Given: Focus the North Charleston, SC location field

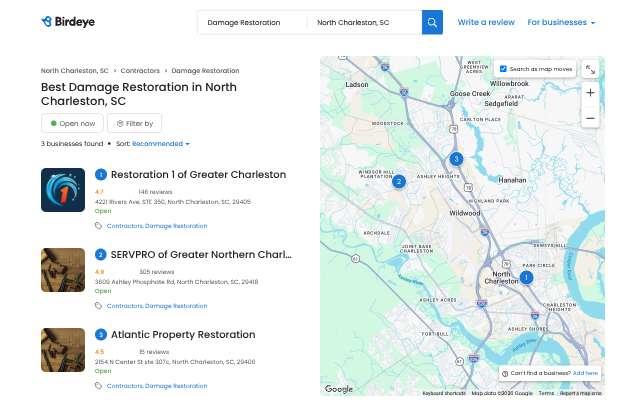Looking at the screenshot, I should (x=364, y=22).
